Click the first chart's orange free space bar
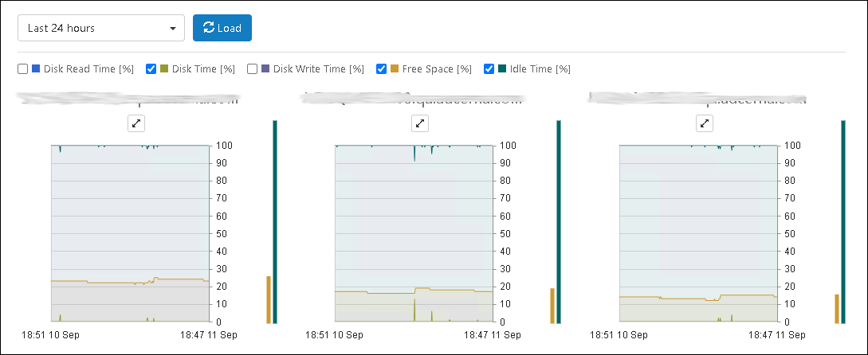The image size is (868, 355). (269, 299)
